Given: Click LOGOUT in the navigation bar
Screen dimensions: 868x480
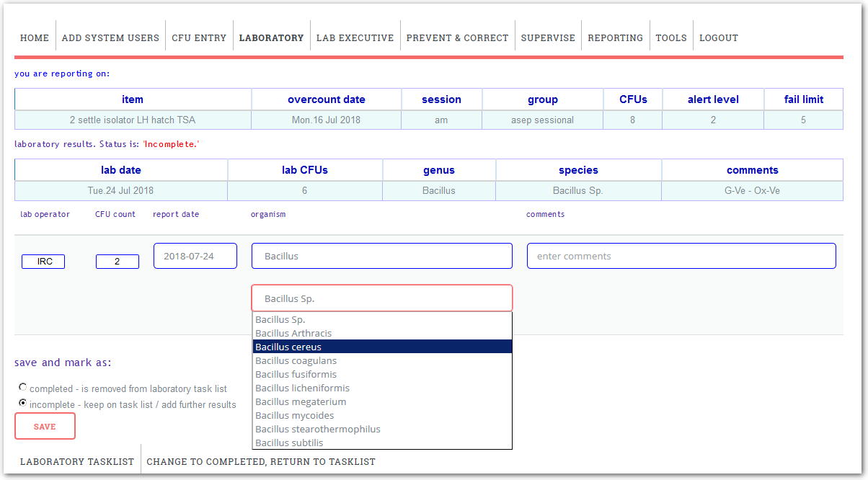Looking at the screenshot, I should click(718, 37).
